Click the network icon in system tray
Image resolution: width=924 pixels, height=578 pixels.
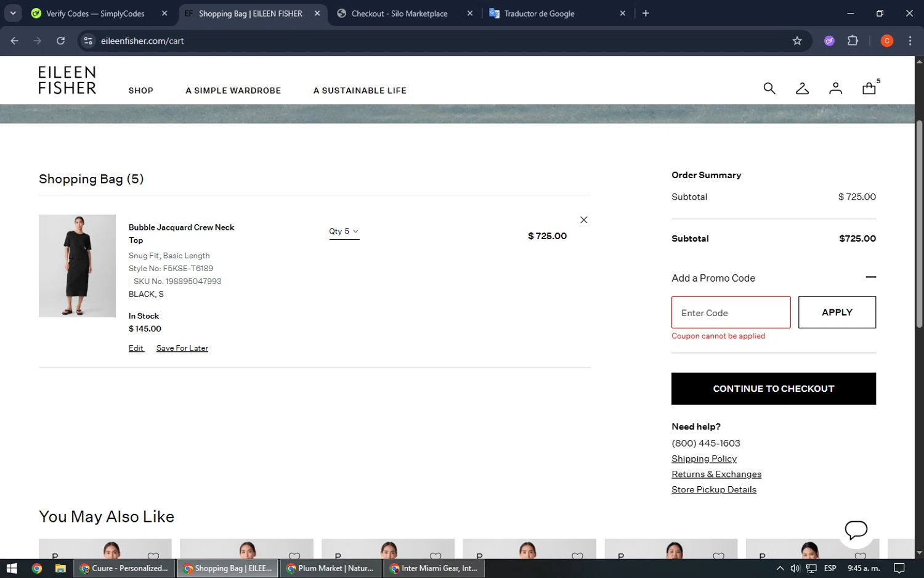pyautogui.click(x=811, y=568)
